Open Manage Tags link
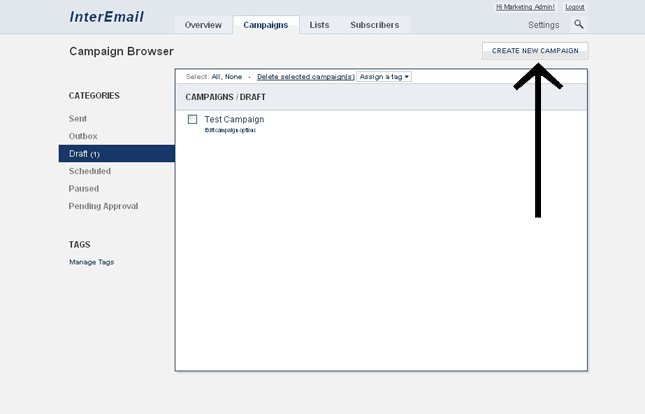The width and height of the screenshot is (645, 414). click(91, 262)
